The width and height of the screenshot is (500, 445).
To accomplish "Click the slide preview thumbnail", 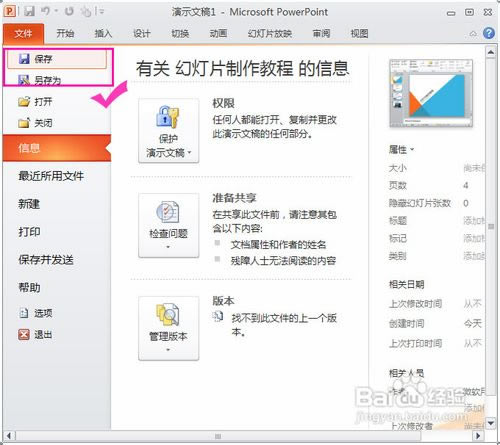I will [431, 93].
